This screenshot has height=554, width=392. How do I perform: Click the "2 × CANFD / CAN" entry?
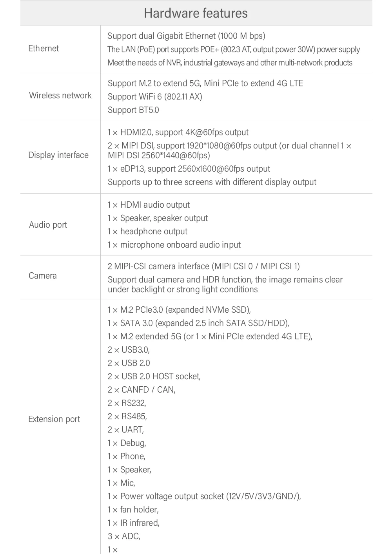[142, 390]
